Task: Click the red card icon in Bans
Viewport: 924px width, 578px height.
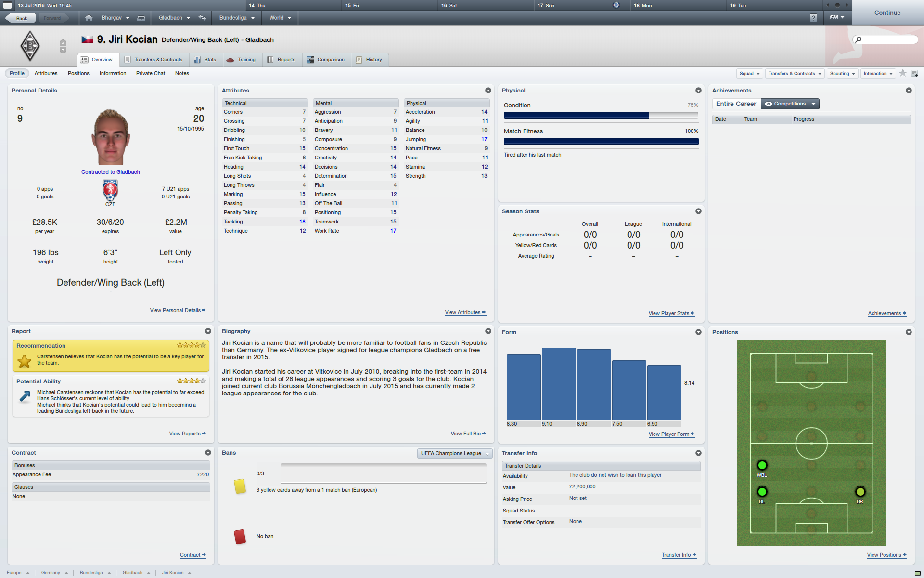Action: coord(240,537)
